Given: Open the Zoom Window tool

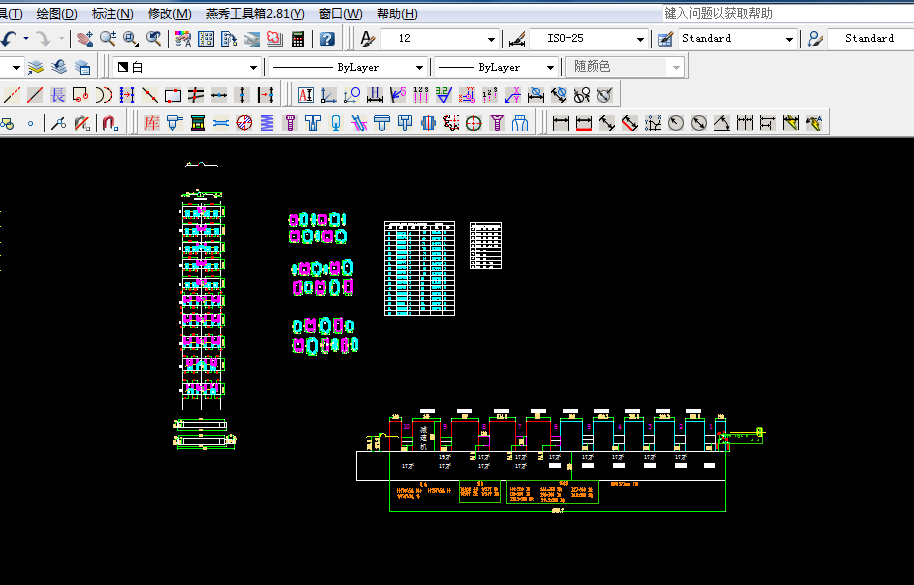Looking at the screenshot, I should pos(128,38).
